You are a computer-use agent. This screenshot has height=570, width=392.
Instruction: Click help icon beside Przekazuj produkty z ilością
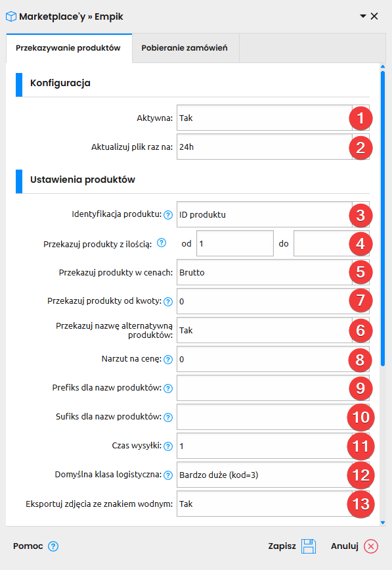pyautogui.click(x=162, y=243)
